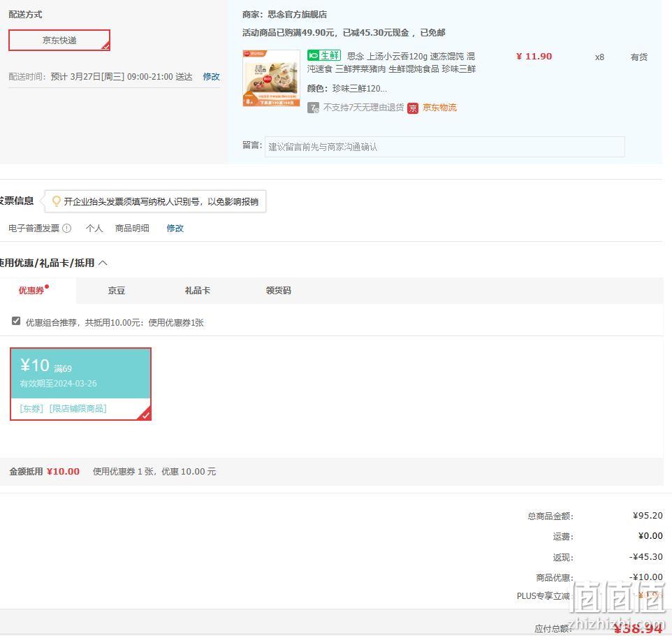The image size is (672, 636).
Task: Click the 颜色:珍味三鲜120... variant text
Action: click(x=347, y=89)
